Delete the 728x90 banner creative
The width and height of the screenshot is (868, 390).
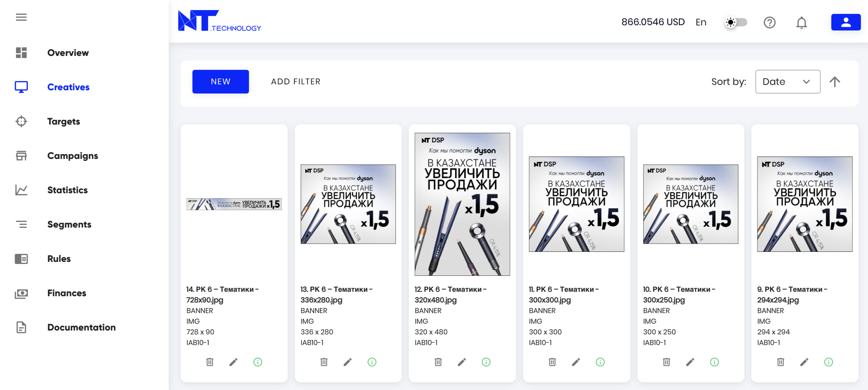[x=210, y=362]
